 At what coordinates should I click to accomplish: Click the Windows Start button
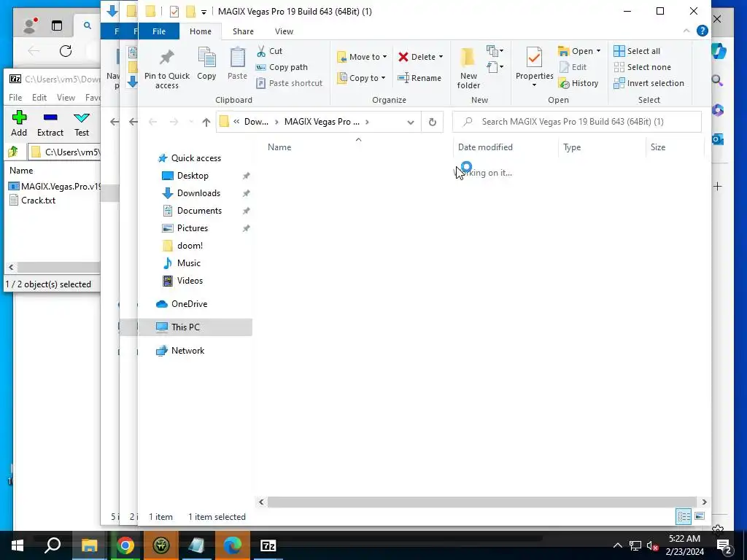click(18, 545)
